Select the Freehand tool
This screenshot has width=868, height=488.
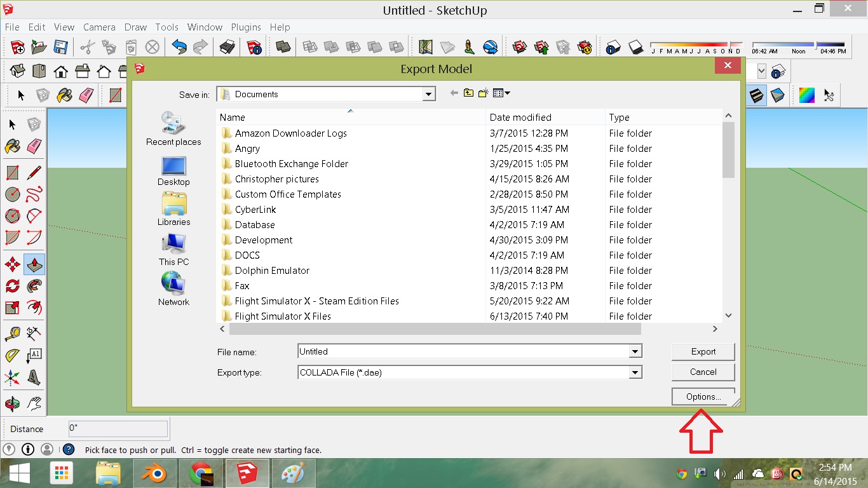point(34,194)
